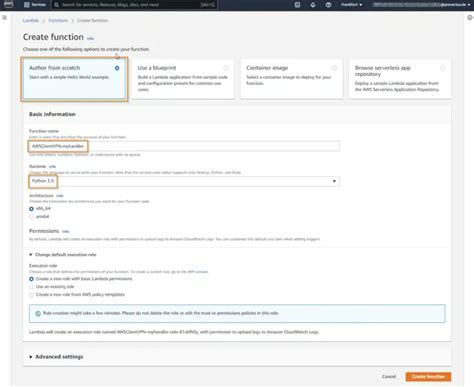
Task: Select the Use a blueprint radio button
Action: pyautogui.click(x=226, y=68)
